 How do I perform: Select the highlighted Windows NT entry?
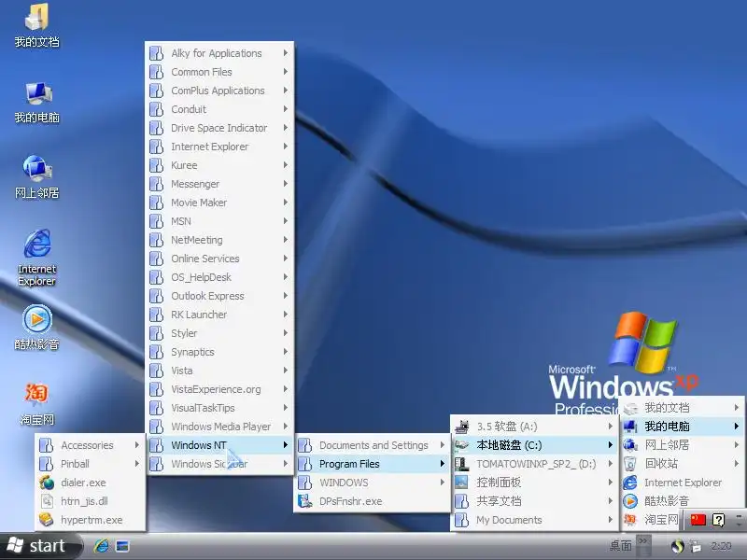(219, 445)
